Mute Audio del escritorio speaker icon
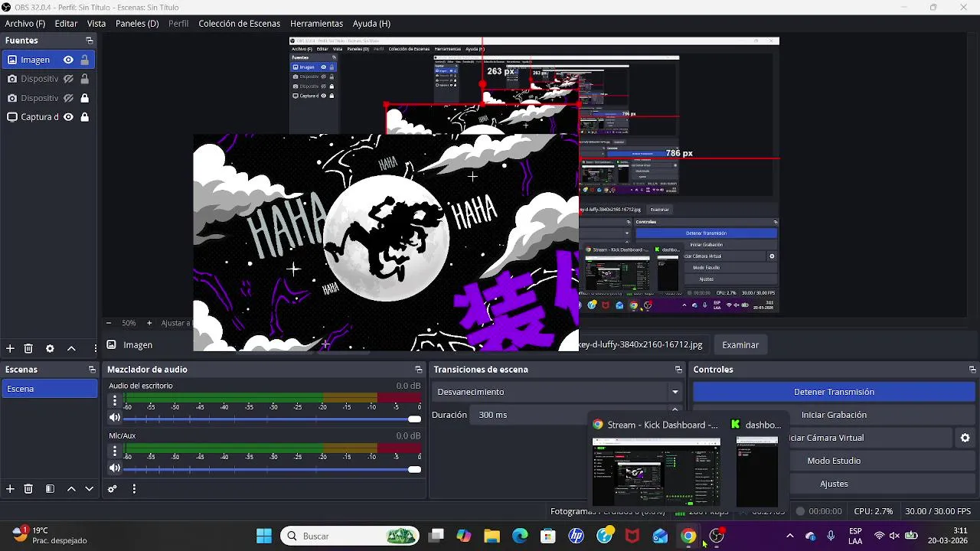The width and height of the screenshot is (980, 551). click(x=115, y=418)
